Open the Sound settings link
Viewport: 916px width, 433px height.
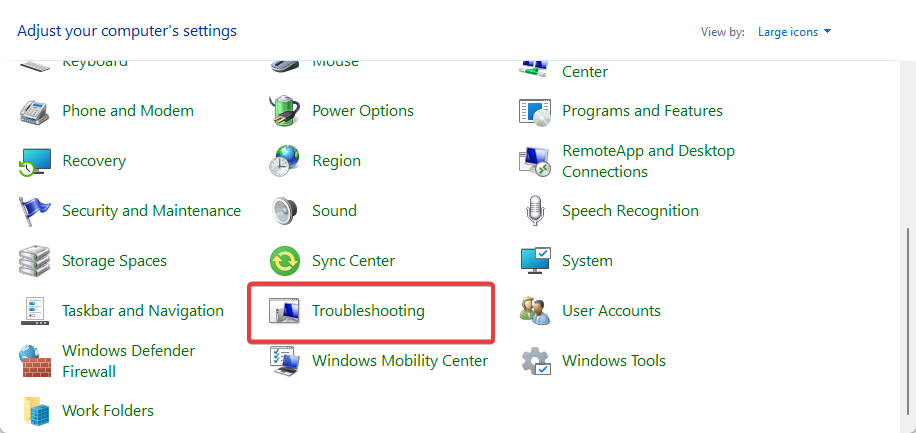coord(334,211)
